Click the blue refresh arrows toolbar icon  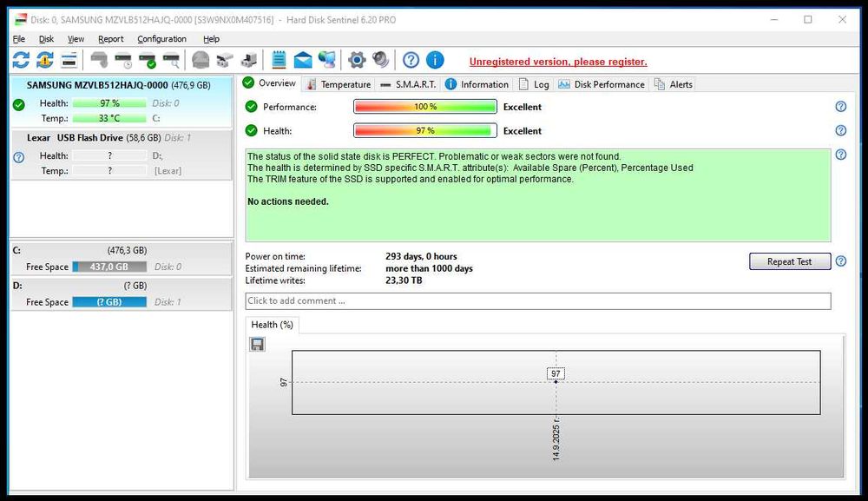coord(21,60)
